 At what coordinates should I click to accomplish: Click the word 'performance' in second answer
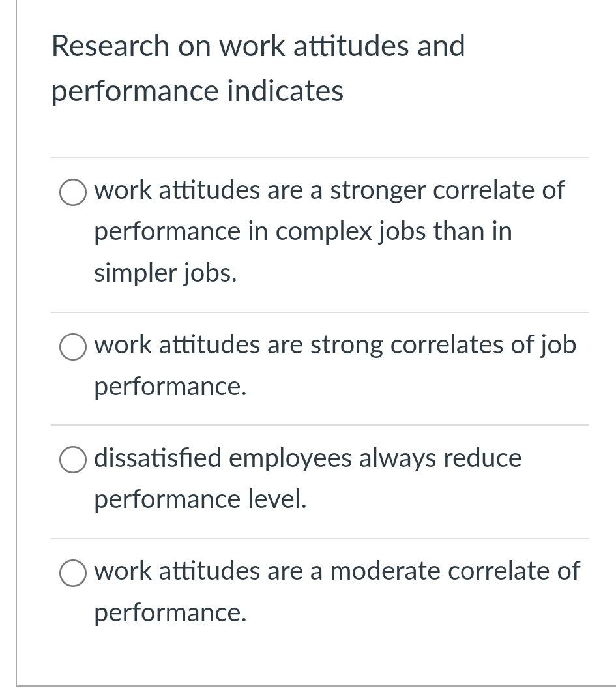point(169,386)
